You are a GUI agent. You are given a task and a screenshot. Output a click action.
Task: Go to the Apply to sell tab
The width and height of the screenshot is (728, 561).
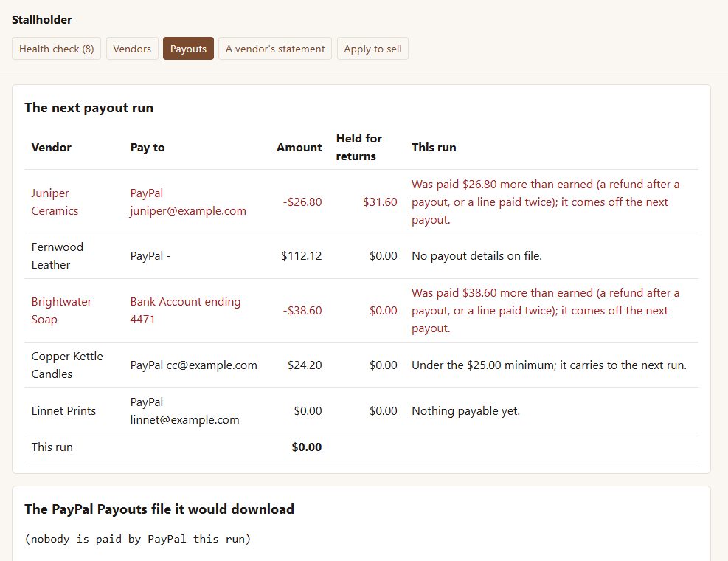coord(372,49)
